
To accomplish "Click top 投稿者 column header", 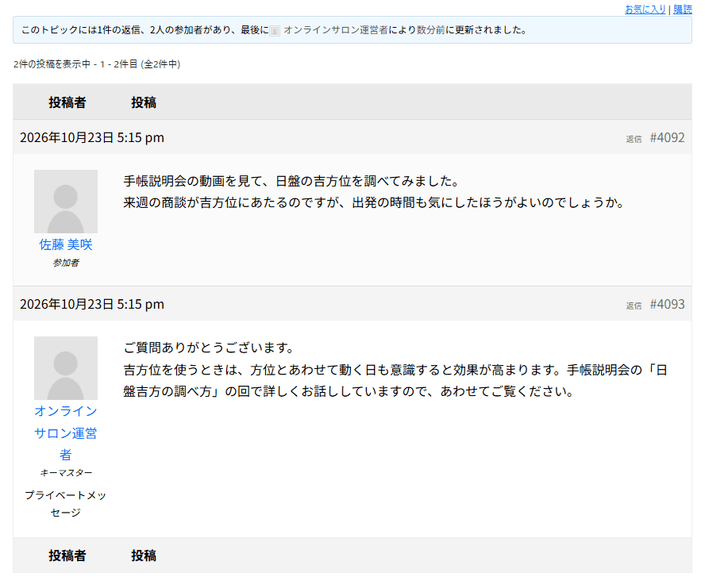I will click(67, 102).
